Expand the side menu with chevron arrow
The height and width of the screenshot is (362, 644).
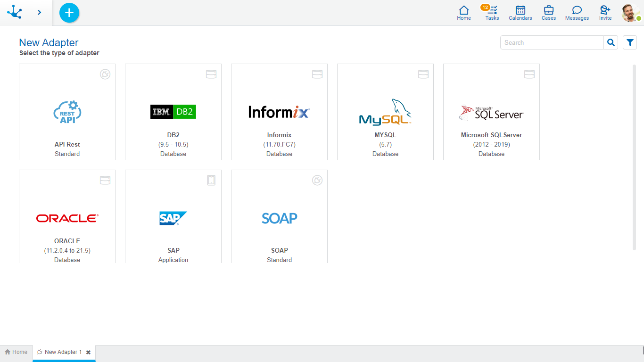[x=39, y=12]
